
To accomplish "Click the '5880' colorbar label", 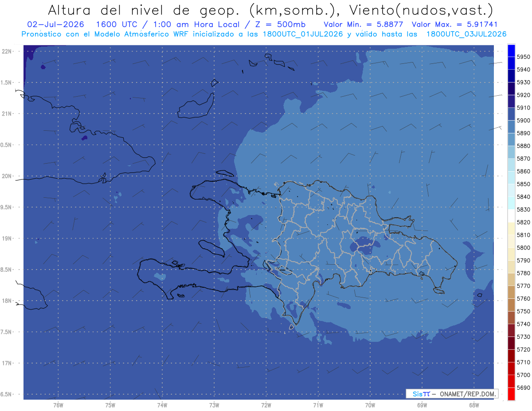I will point(523,146).
